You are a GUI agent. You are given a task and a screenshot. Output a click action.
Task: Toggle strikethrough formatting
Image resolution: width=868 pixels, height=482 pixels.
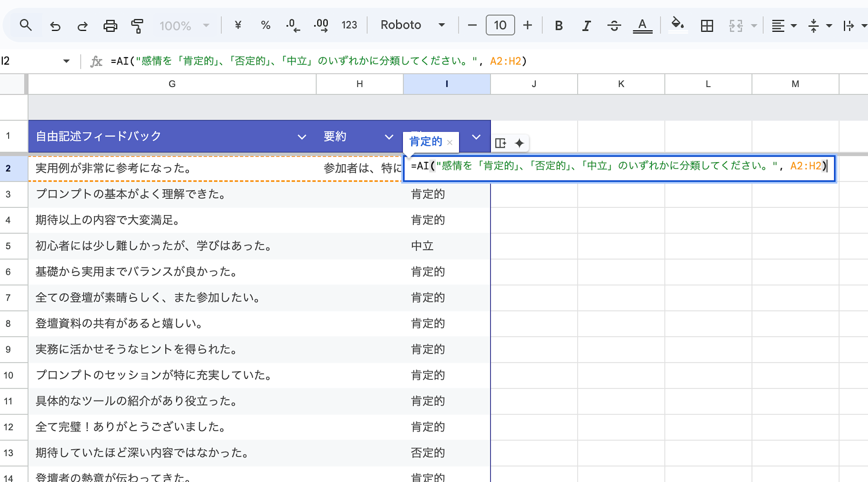pos(615,25)
